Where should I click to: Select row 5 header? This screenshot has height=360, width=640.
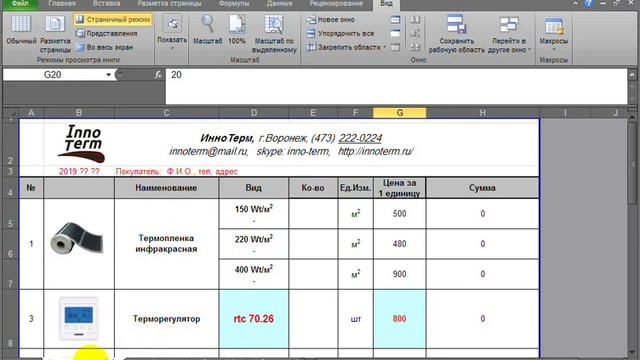[x=10, y=214]
